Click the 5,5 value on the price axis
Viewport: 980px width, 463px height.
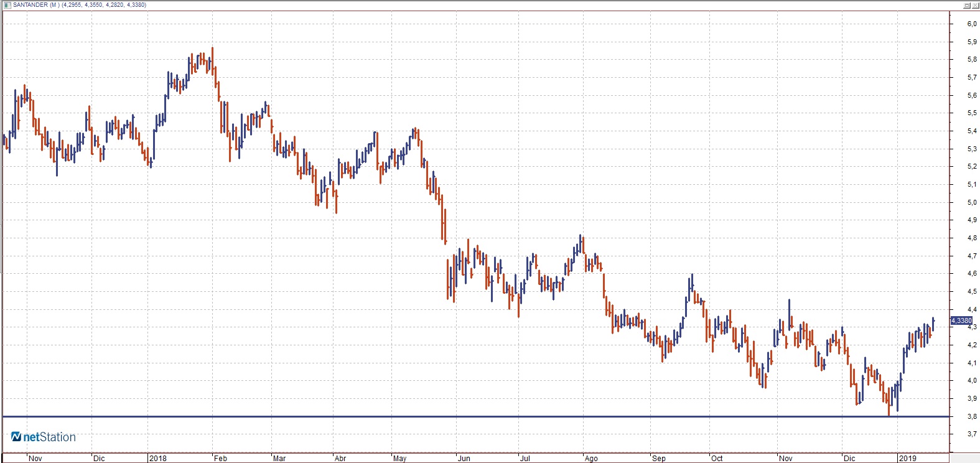pos(972,113)
